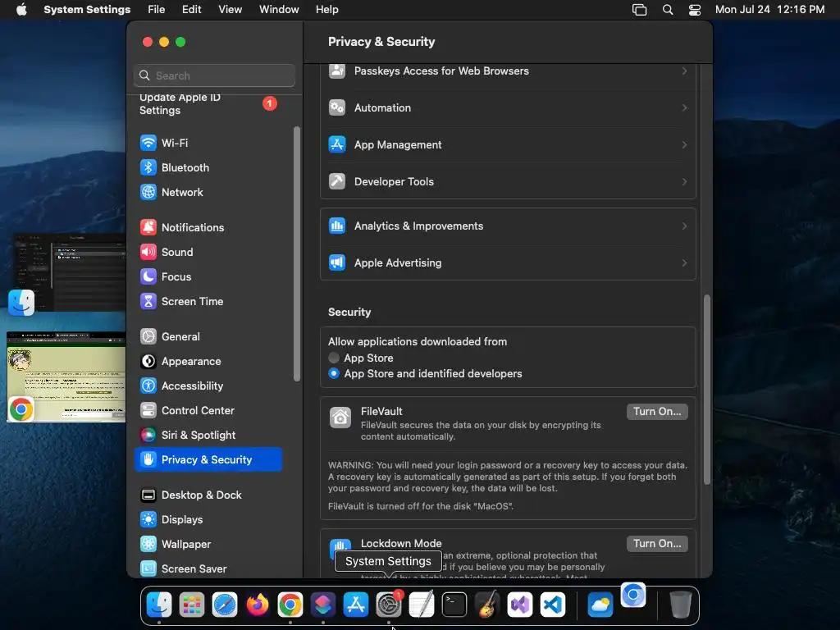Open the App Management row chevron

684,144
